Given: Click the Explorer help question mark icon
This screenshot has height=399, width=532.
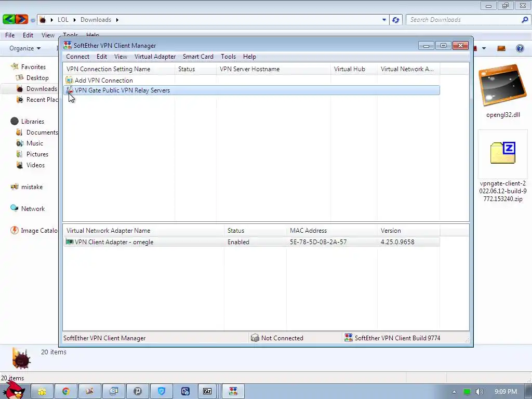Looking at the screenshot, I should click(x=520, y=48).
